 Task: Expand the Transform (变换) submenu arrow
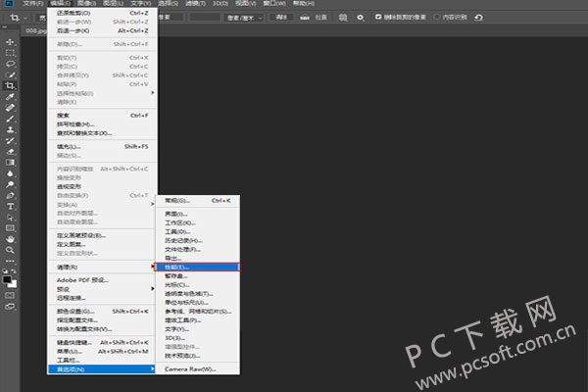pos(153,204)
